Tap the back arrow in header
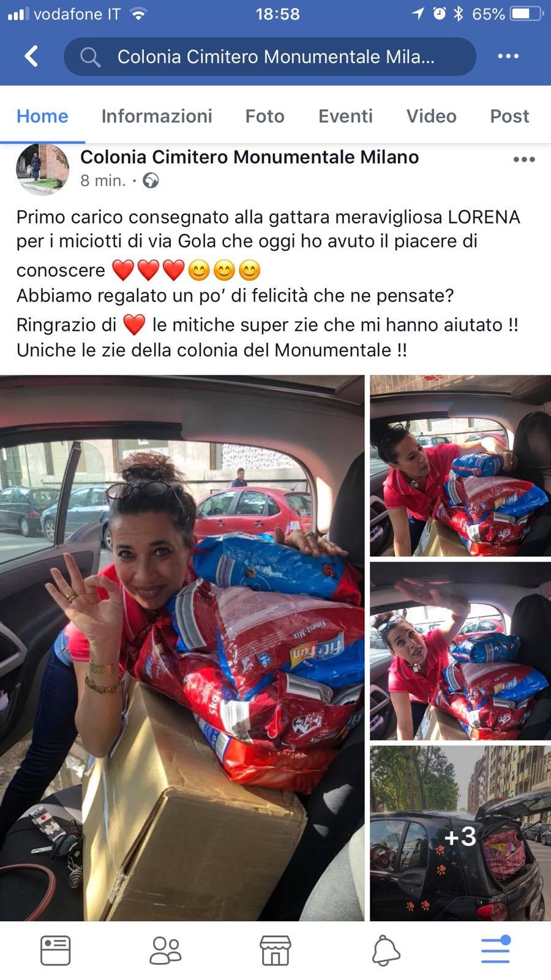This screenshot has width=551, height=980. (x=31, y=56)
